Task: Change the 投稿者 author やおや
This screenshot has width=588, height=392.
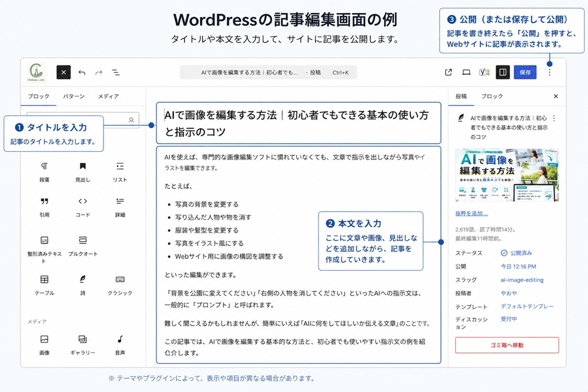Action: coord(509,293)
